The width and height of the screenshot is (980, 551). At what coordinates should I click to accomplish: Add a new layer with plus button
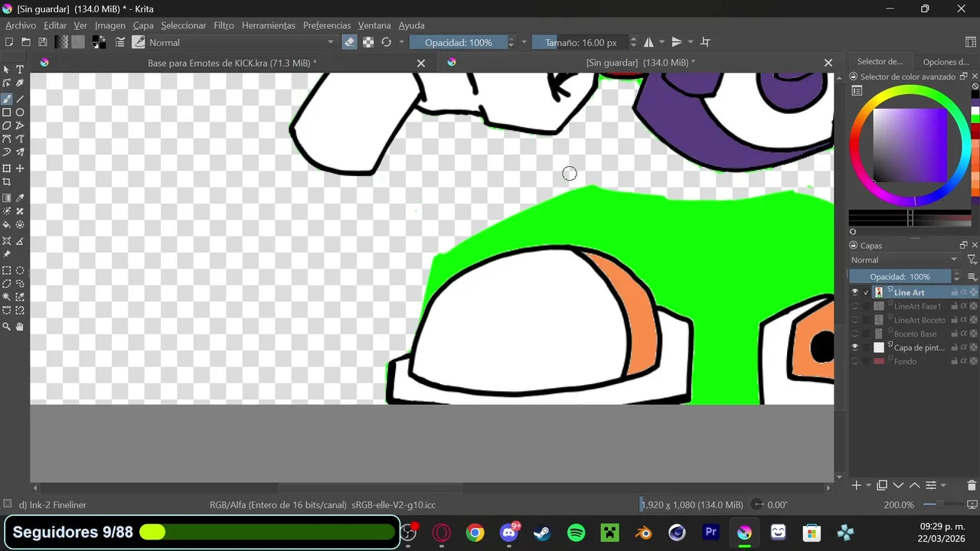click(x=857, y=485)
